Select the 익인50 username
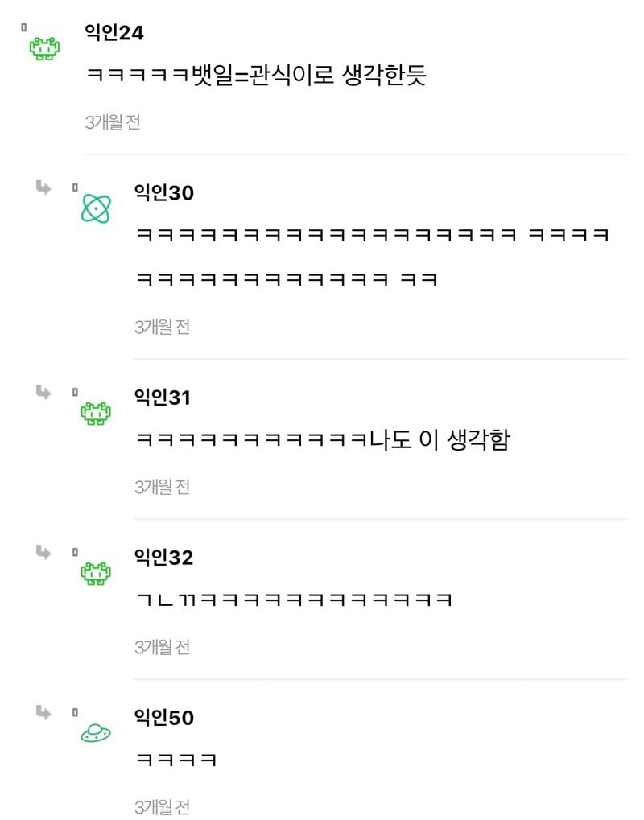The height and width of the screenshot is (820, 644). [x=163, y=717]
